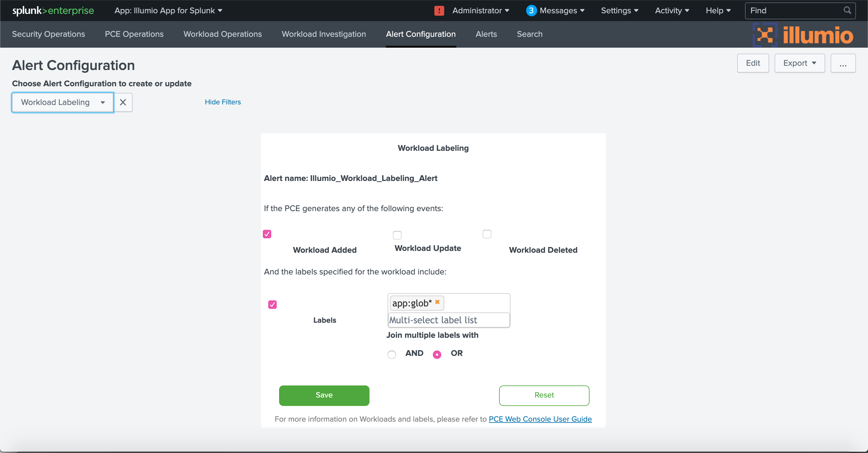Click the Splunk enterprise logo
This screenshot has width=868, height=453.
click(x=53, y=11)
